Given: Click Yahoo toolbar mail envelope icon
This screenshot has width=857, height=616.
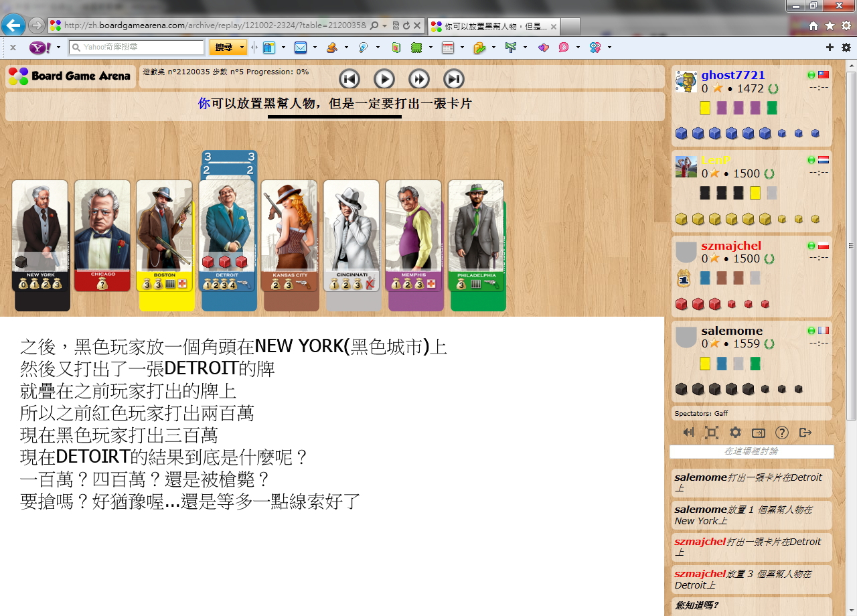Looking at the screenshot, I should coord(301,48).
